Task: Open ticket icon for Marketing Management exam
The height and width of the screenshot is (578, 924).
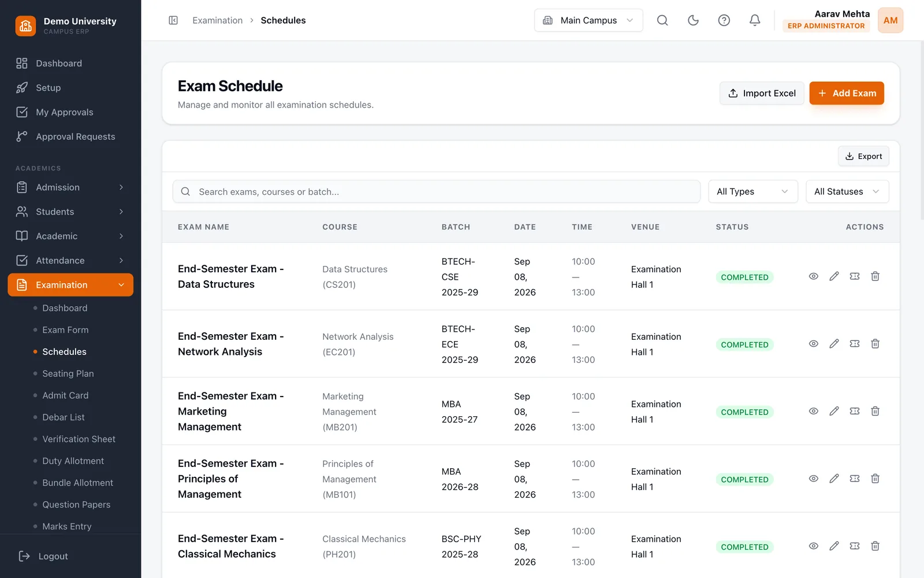Action: tap(855, 411)
